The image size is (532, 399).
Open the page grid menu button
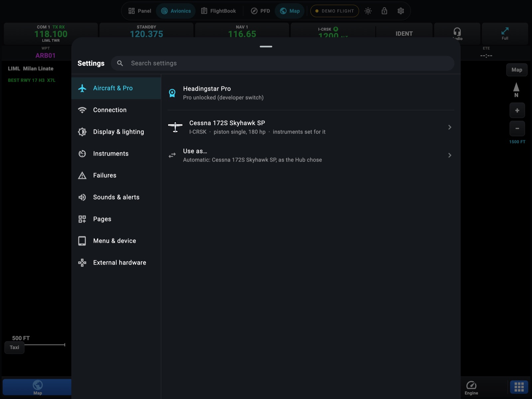click(519, 387)
